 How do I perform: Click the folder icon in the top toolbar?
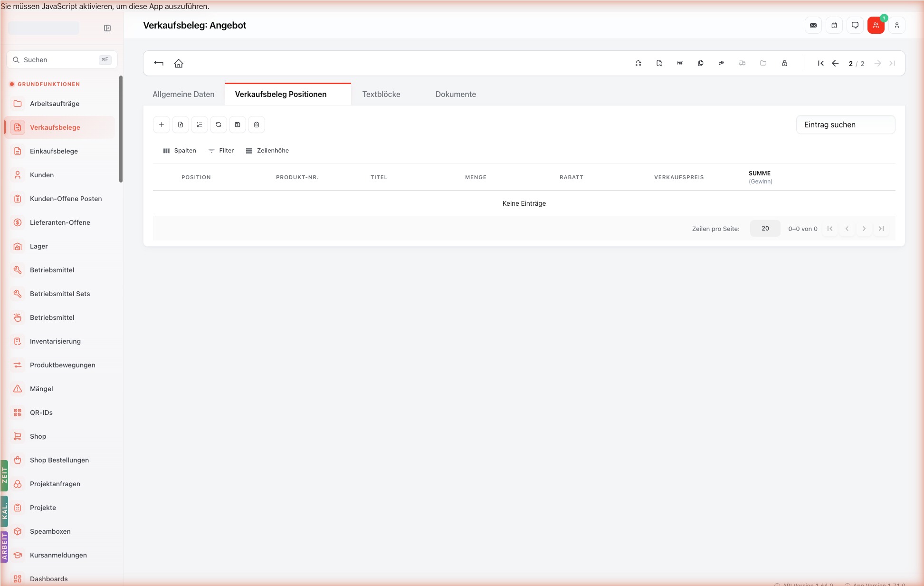tap(763, 63)
